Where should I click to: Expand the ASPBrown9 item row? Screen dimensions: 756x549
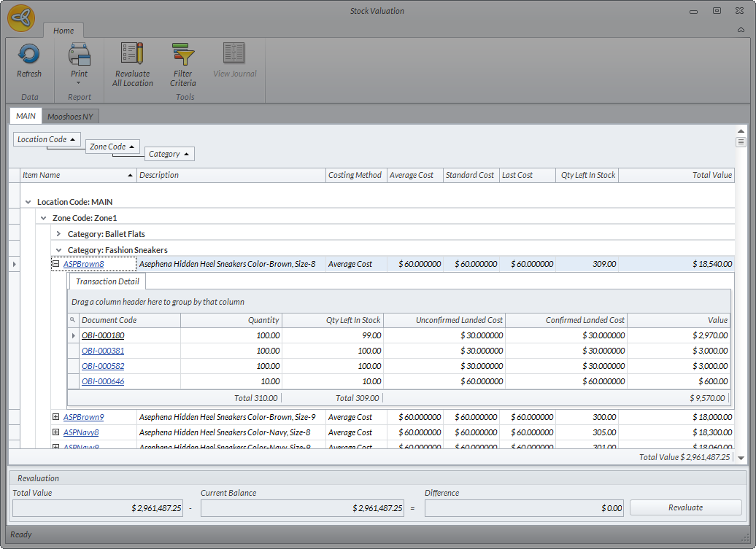click(55, 417)
